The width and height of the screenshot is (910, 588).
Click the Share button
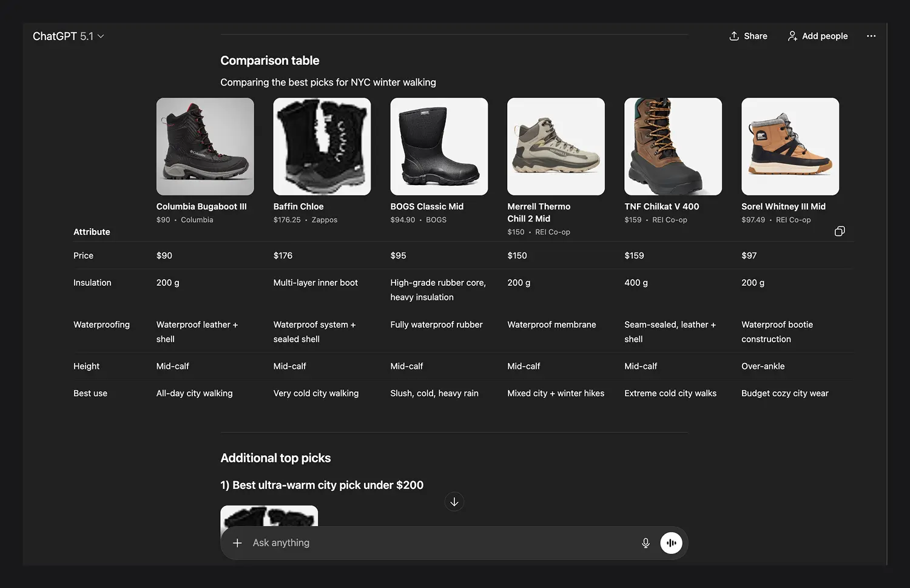[x=748, y=36]
